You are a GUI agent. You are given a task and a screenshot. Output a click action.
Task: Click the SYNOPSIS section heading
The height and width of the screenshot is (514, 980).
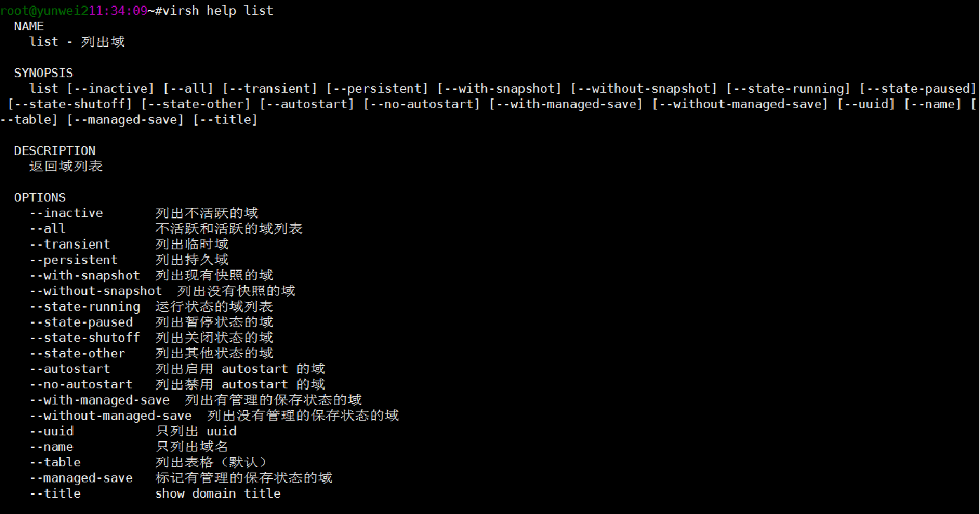43,73
